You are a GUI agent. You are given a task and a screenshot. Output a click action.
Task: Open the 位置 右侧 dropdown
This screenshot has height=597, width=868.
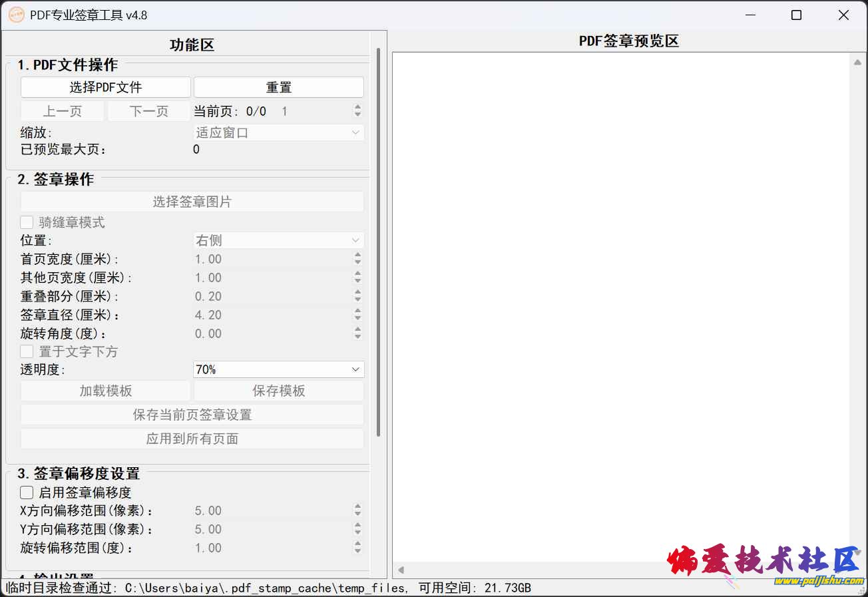(278, 240)
